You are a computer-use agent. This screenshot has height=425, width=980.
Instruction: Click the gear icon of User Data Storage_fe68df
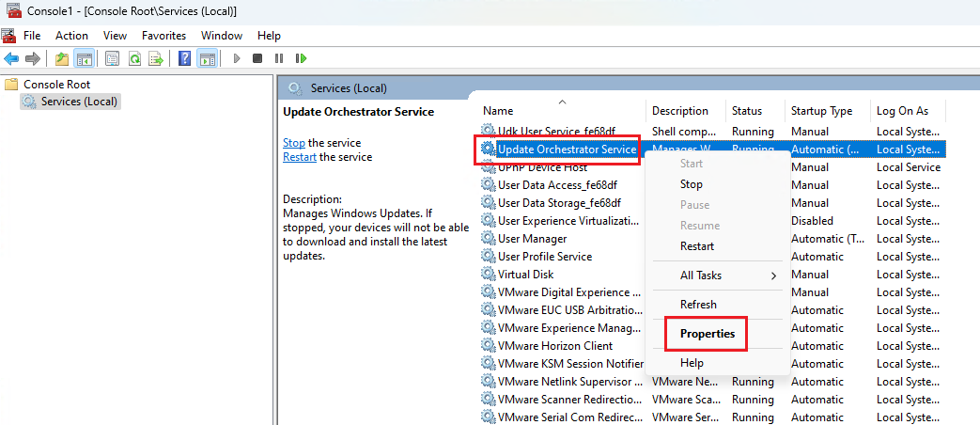pyautogui.click(x=488, y=203)
